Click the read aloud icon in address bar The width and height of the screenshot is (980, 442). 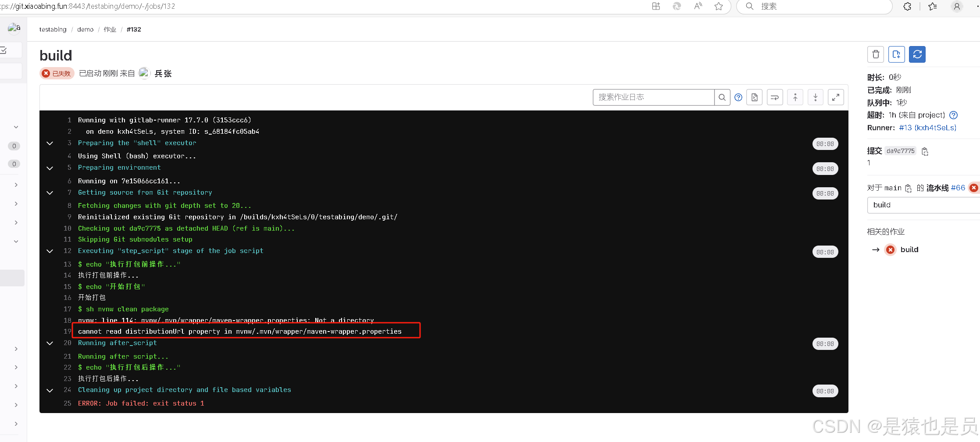(698, 6)
